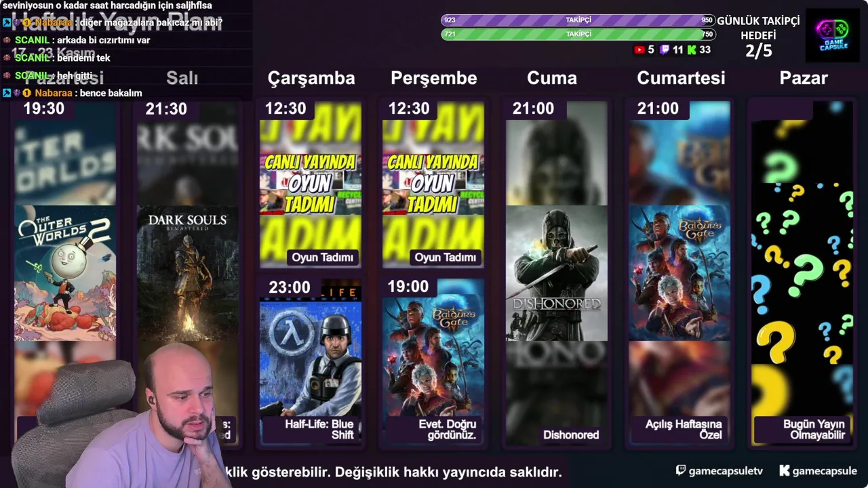The image size is (868, 488).
Task: Click the 19:00 time label
Action: click(408, 287)
